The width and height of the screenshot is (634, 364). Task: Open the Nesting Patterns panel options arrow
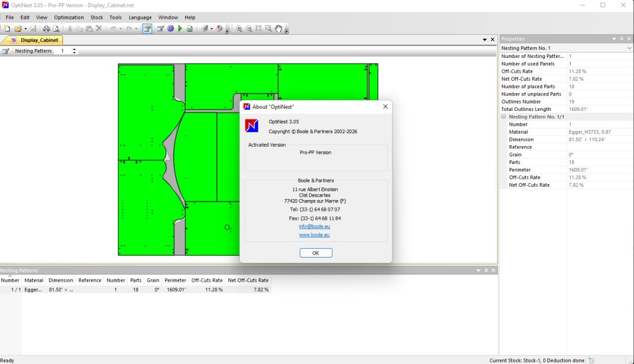pos(478,270)
